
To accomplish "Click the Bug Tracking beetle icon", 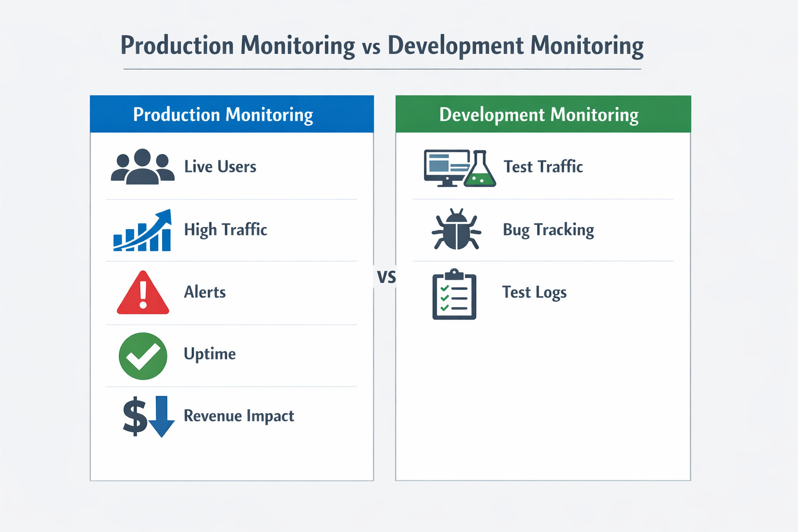I will 456,230.
